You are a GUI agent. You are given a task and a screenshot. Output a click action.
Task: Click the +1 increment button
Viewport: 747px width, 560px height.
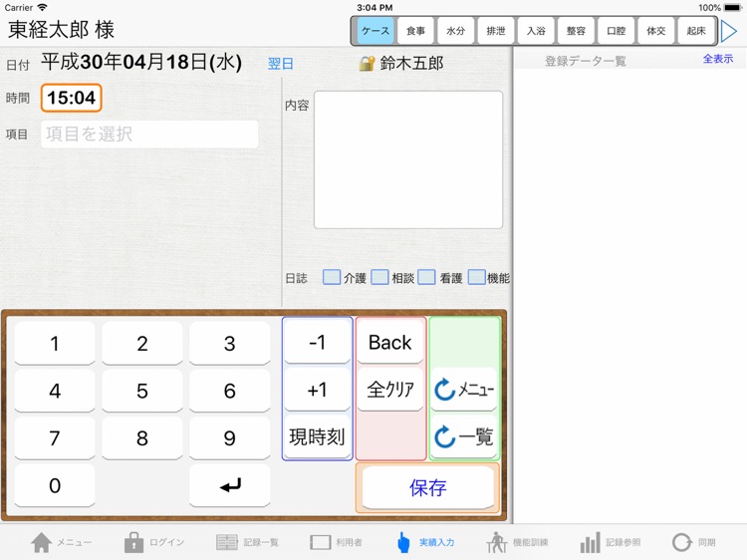pyautogui.click(x=317, y=390)
